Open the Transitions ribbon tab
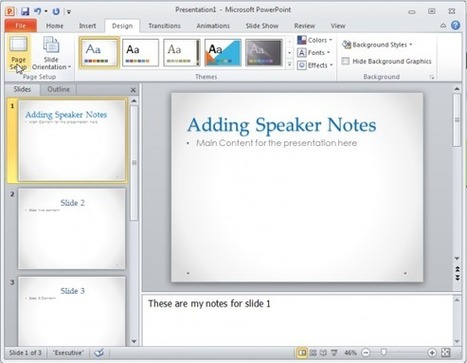This screenshot has width=467, height=363. (x=164, y=26)
